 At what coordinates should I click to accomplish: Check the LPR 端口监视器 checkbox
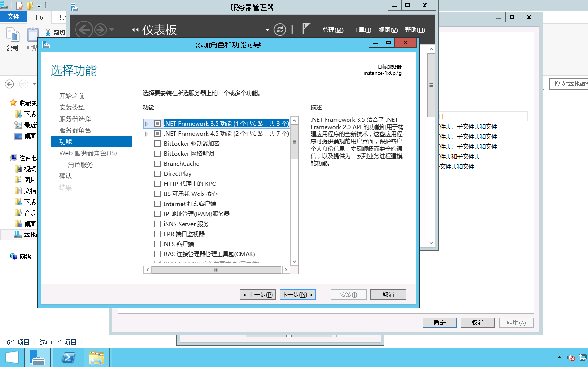pyautogui.click(x=157, y=234)
